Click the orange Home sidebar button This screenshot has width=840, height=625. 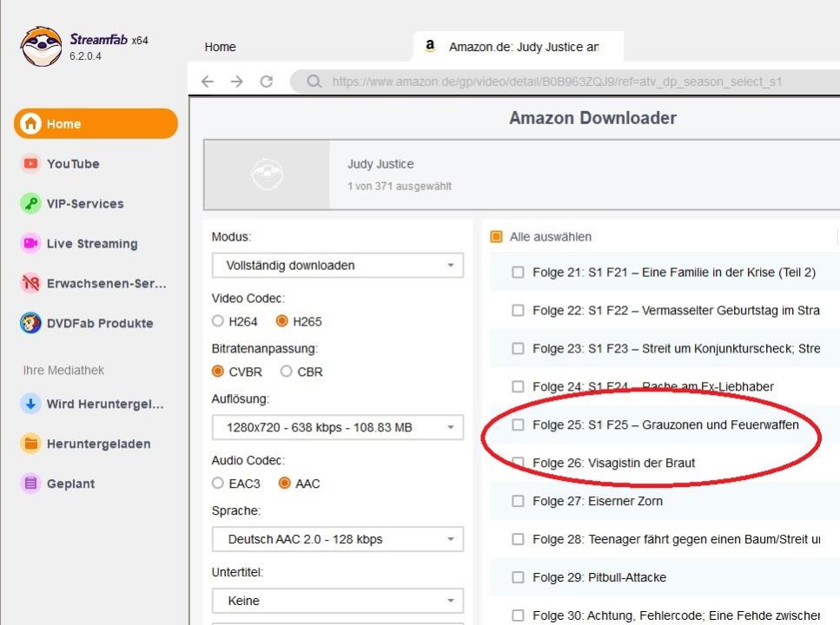point(96,124)
